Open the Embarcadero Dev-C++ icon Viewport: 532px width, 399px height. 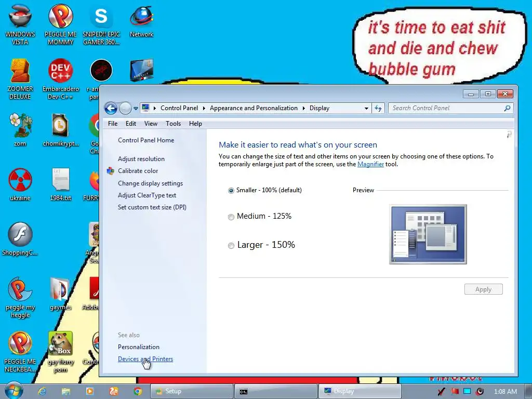coord(60,79)
